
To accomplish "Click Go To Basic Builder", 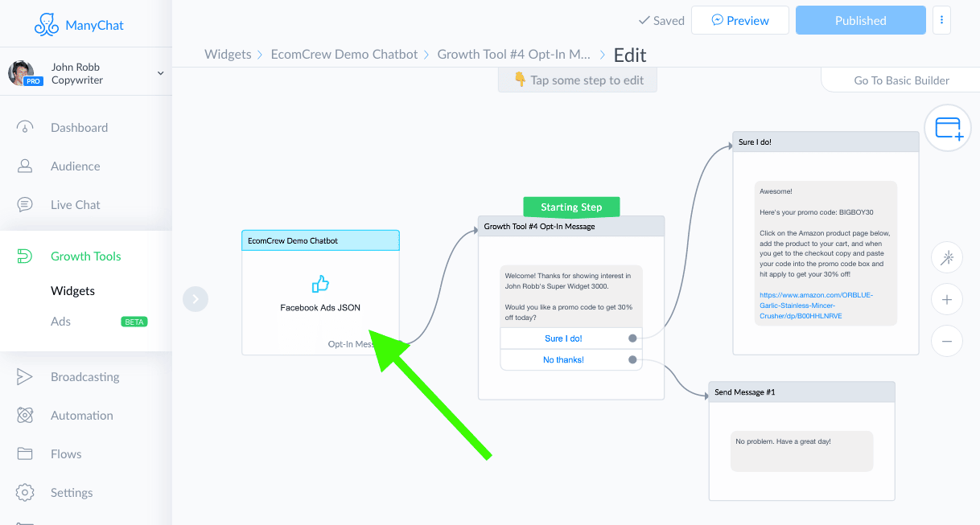I will click(x=901, y=80).
